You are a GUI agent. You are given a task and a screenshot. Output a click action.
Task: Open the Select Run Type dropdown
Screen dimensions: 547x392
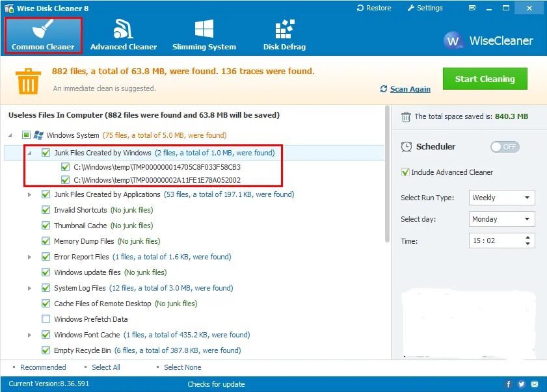coord(501,198)
